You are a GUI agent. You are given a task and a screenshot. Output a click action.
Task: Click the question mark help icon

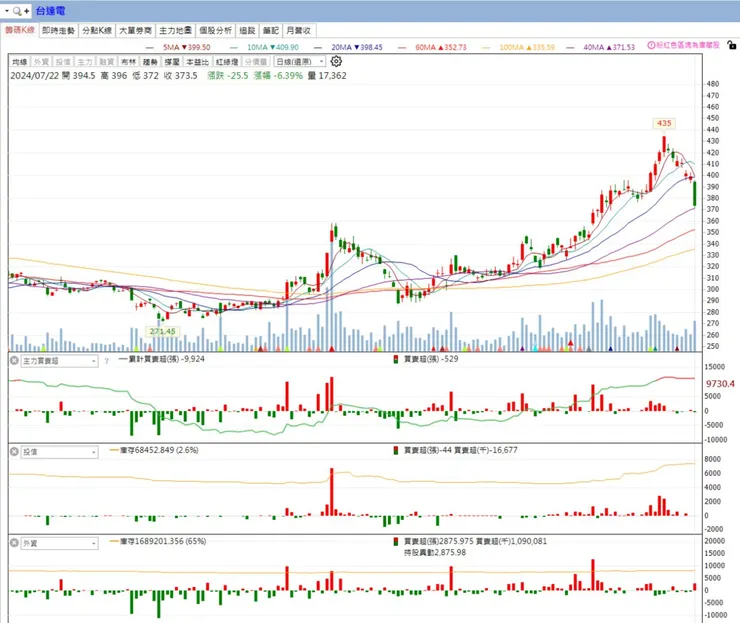107,361
